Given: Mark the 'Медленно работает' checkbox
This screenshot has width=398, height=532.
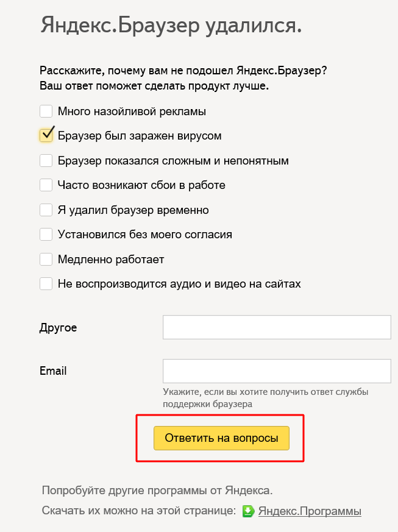Looking at the screenshot, I should (46, 260).
